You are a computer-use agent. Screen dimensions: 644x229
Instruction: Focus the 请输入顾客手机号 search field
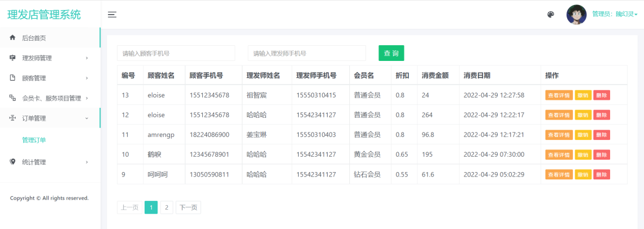176,53
